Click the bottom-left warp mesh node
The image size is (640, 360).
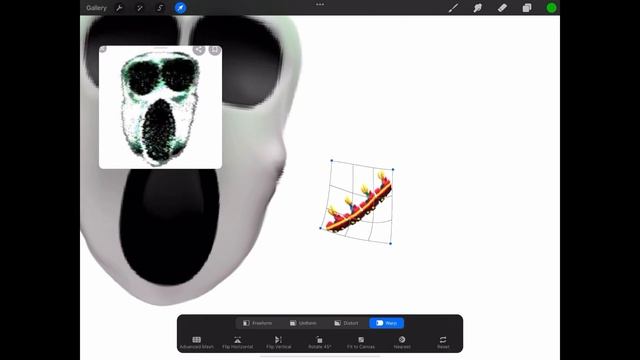click(x=320, y=228)
